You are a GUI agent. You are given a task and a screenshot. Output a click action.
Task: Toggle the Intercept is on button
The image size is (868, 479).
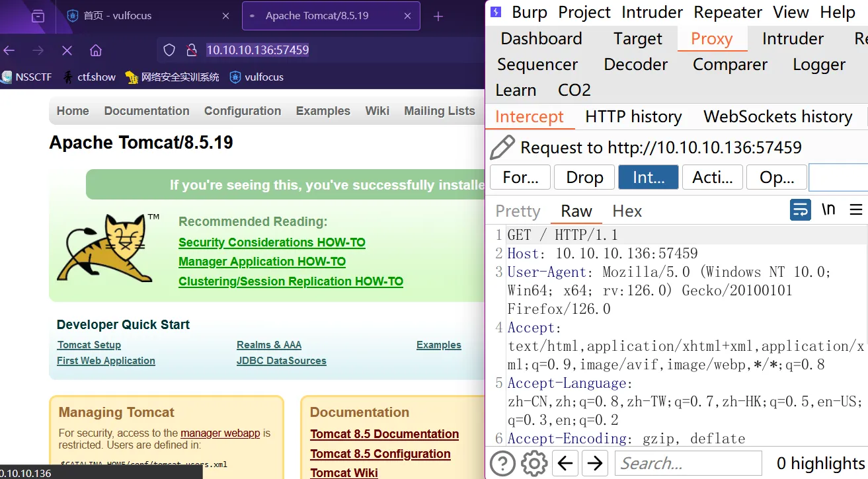[x=648, y=177]
